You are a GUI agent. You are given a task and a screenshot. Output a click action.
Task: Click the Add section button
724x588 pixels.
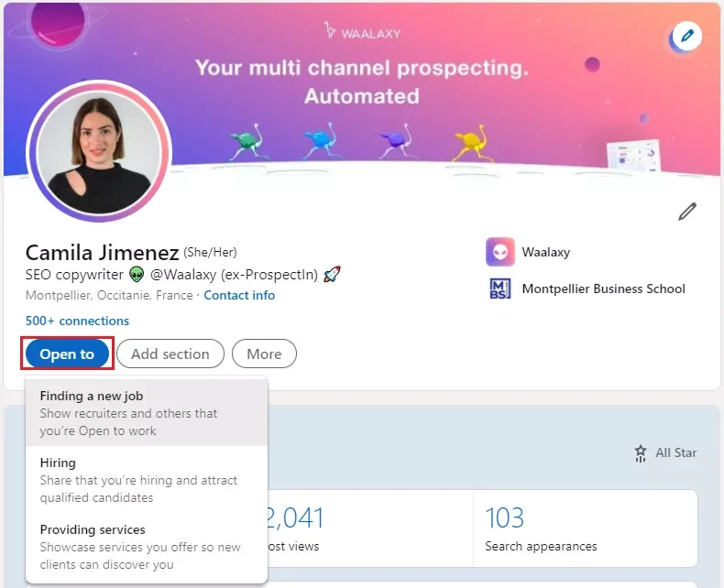pyautogui.click(x=170, y=354)
